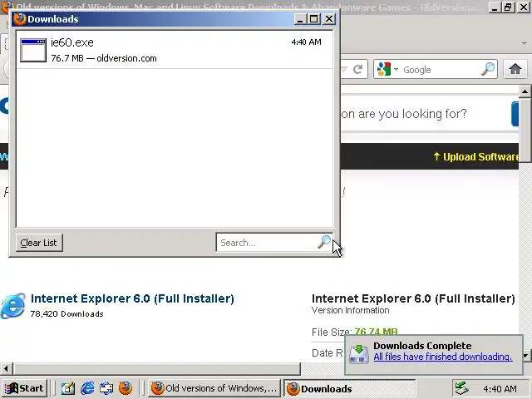
Task: Switch to Old versions of Windows taskbar button
Action: coord(214,388)
